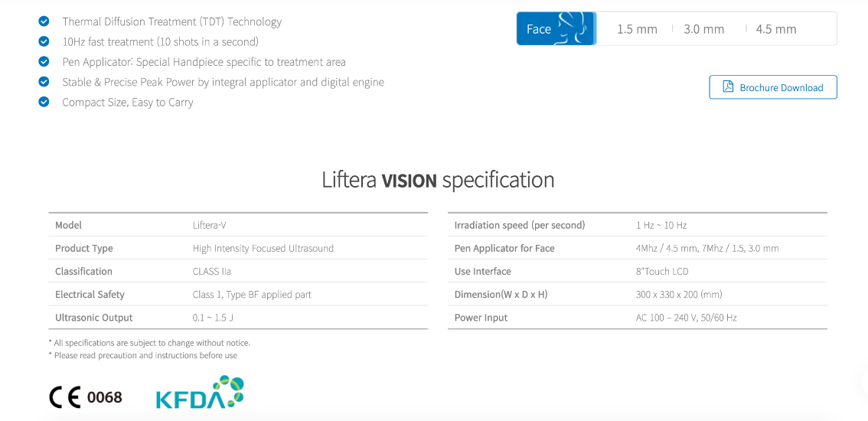Click 'Dimension(W x D x H)' label
This screenshot has width=868, height=421.
click(501, 295)
